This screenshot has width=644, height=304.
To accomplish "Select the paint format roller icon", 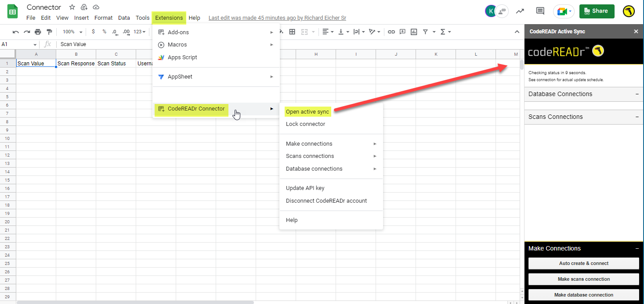I will [x=49, y=32].
